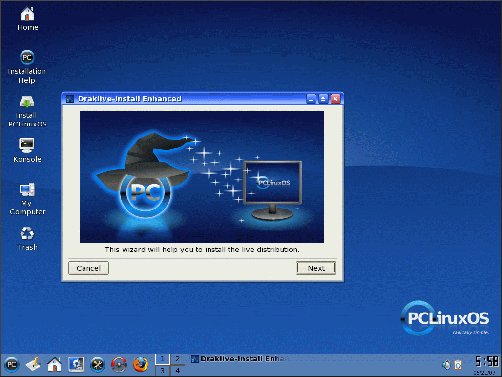Open the My Computer desktop icon
Viewport: 502px width, 377px height.
[27, 198]
